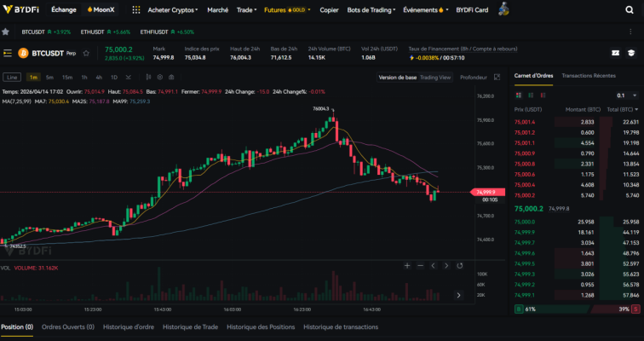Zoom in the chart with plus icon

click(x=406, y=266)
